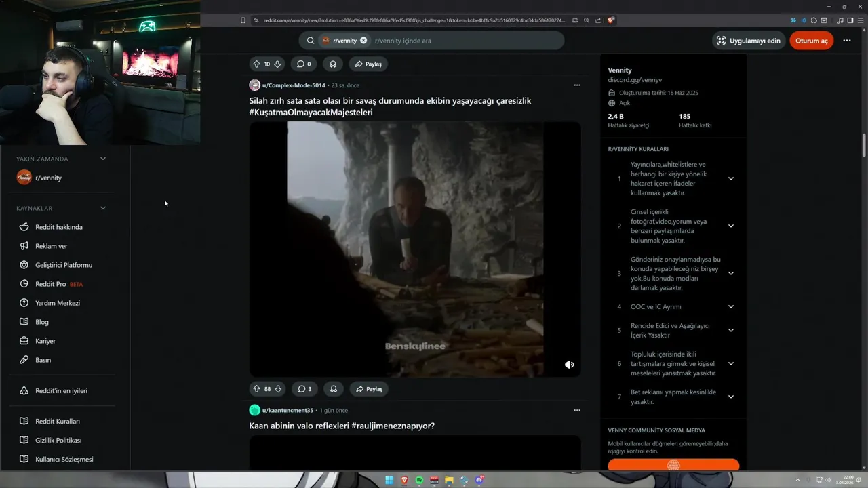This screenshot has width=868, height=488.
Task: Click the address bar zoom magnifier icon
Action: click(x=587, y=20)
